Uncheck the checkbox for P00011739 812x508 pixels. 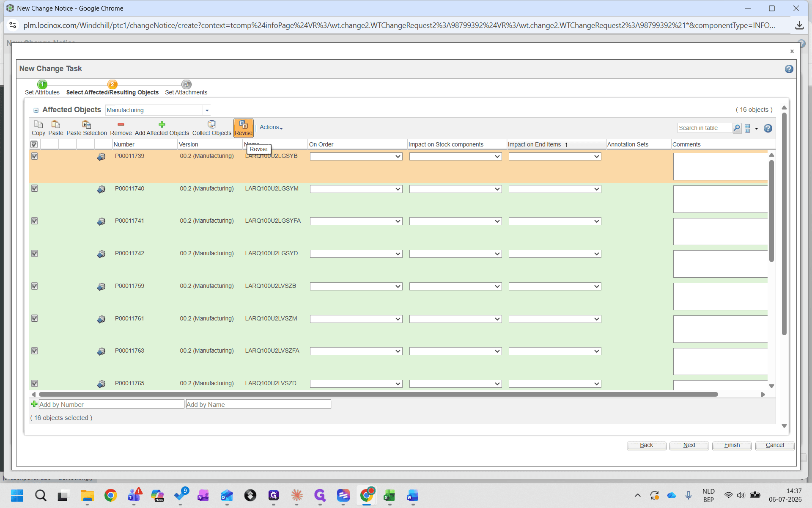[x=35, y=156]
